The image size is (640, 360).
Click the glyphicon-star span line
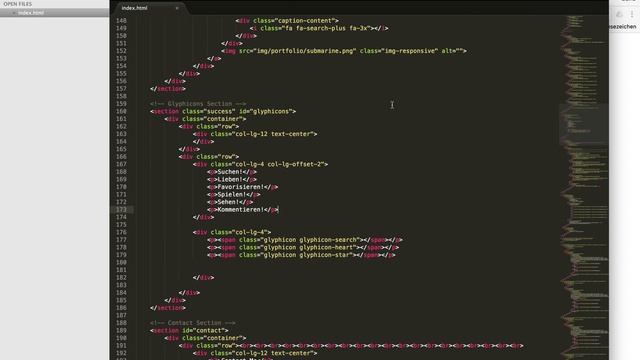(301, 255)
